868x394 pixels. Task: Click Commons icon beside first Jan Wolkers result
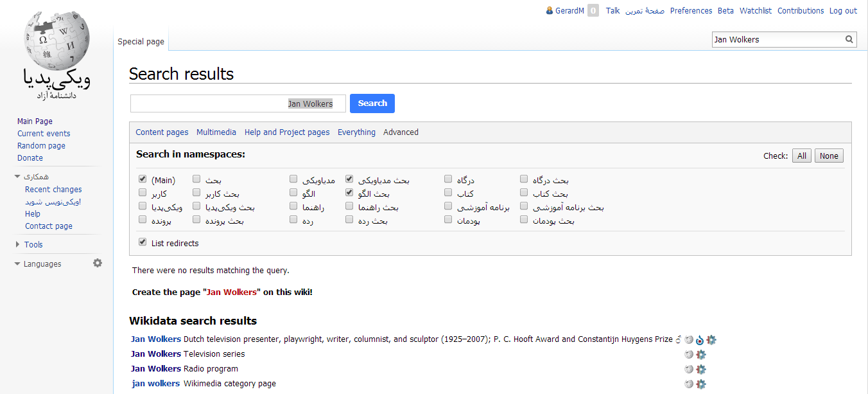pos(700,339)
